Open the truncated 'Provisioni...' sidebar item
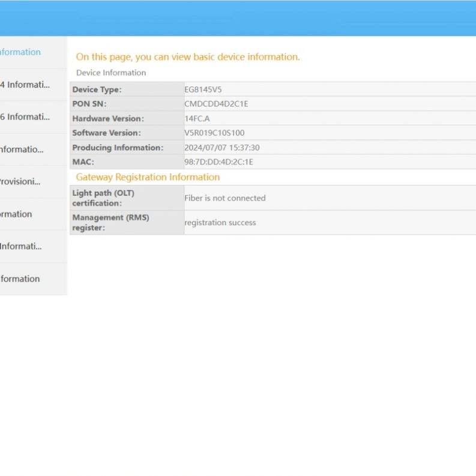This screenshot has width=476, height=476. [x=20, y=182]
